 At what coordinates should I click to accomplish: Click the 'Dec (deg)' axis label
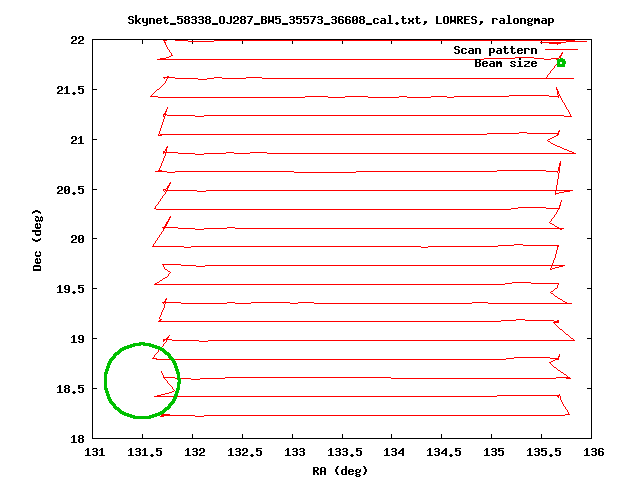[37, 240]
